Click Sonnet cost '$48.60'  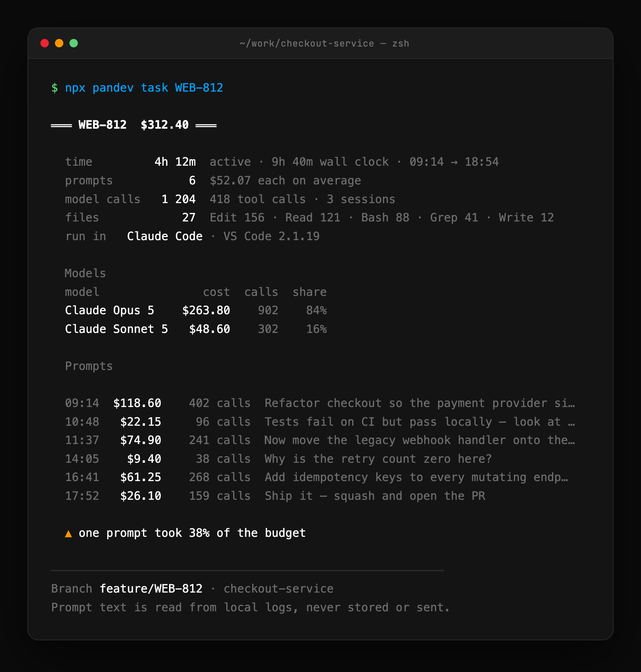[x=209, y=329]
